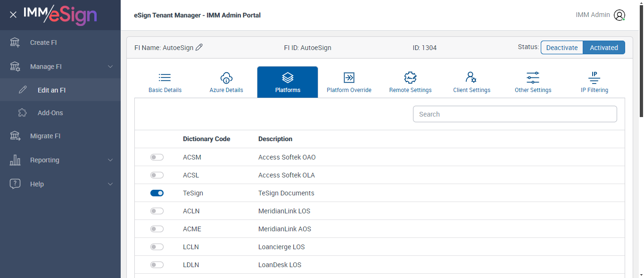Screen dimensions: 644x278
Task: Close the sidebar with the X icon
Action: coord(13,15)
